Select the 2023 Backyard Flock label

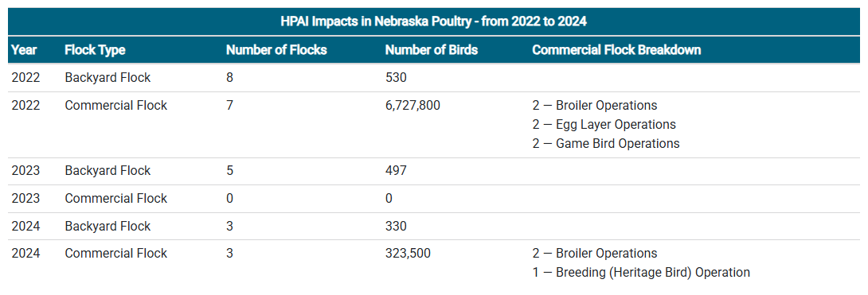(108, 171)
